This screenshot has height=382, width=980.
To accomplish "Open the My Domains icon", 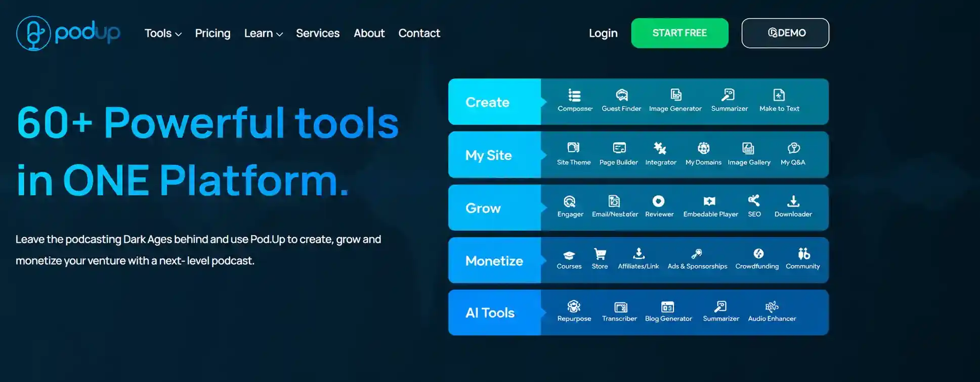I will pyautogui.click(x=704, y=148).
